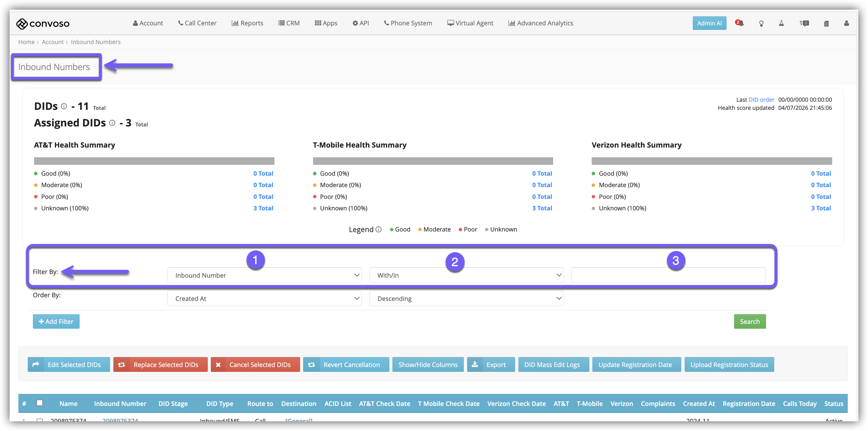Open the Phone System menu
The width and height of the screenshot is (868, 431).
click(408, 23)
